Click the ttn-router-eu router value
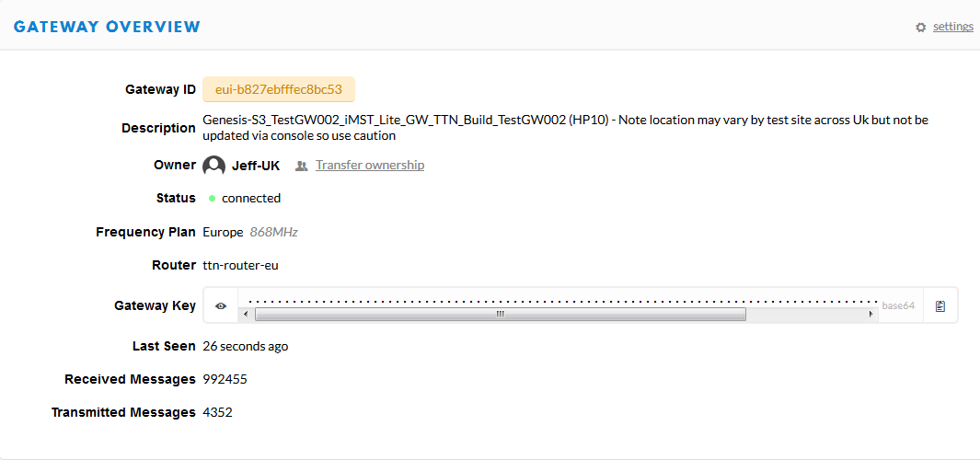 tap(240, 265)
